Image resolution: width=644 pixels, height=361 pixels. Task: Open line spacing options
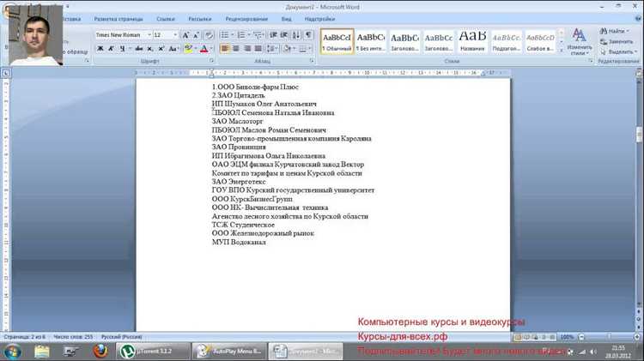tap(271, 49)
